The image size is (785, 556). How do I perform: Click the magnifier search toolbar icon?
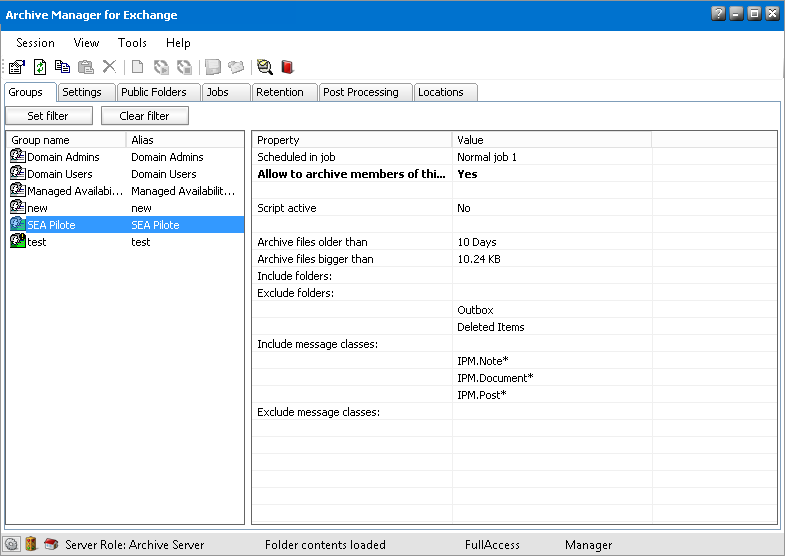coord(264,67)
